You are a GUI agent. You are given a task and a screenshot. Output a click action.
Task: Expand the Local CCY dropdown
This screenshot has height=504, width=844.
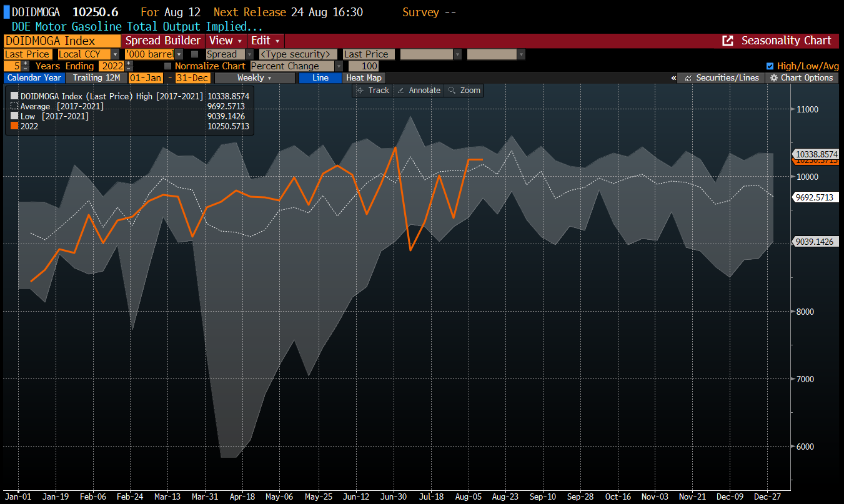116,54
